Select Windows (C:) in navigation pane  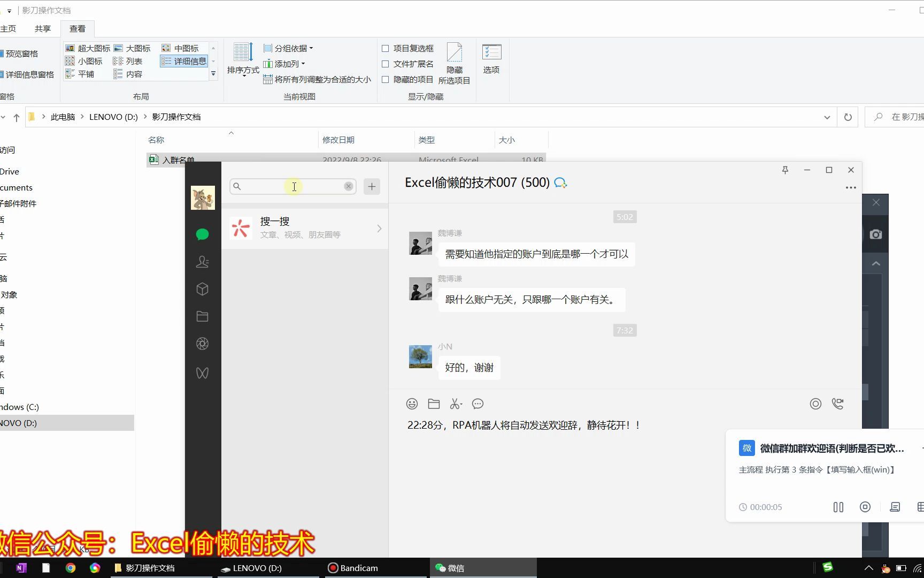pos(20,407)
